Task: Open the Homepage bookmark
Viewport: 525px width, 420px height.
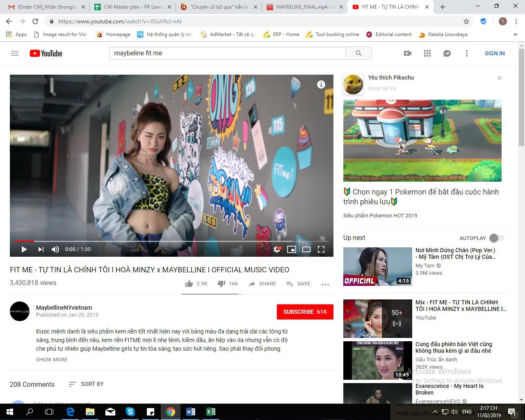Action: [x=113, y=34]
